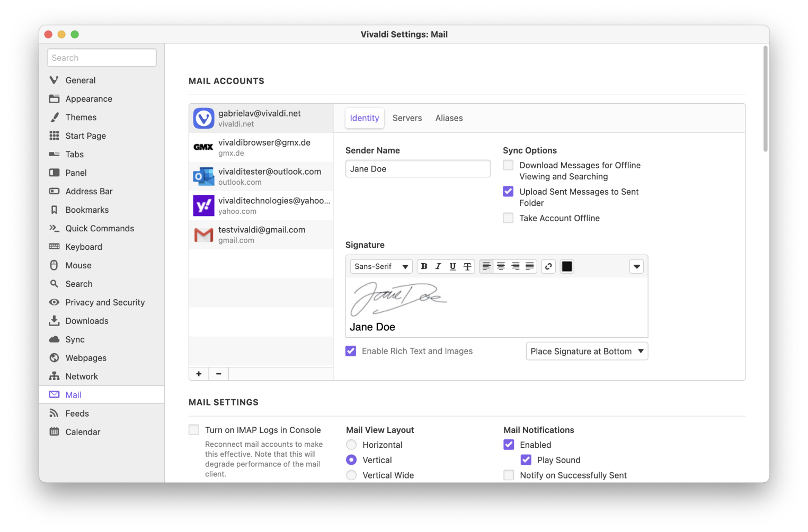Select the Outlook account icon
This screenshot has height=532, width=808.
[203, 176]
